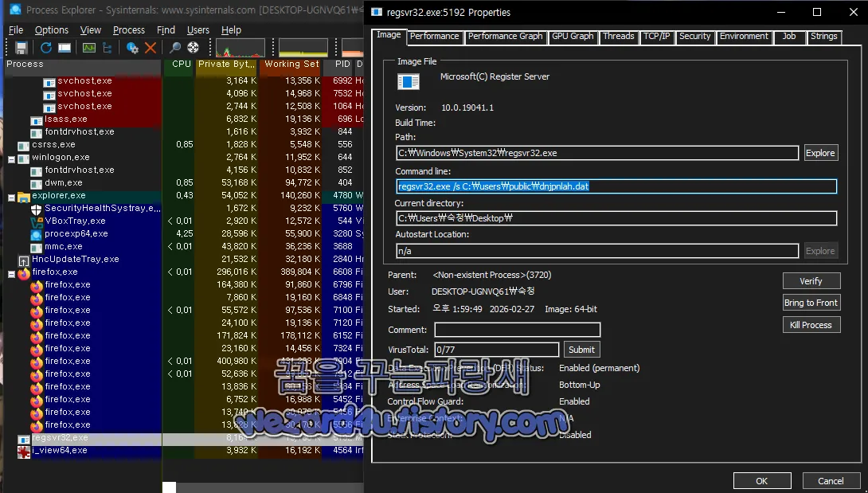Screen dimensions: 868x493
Task: Open the orange I/O mini graph in toolbar
Action: (353, 48)
